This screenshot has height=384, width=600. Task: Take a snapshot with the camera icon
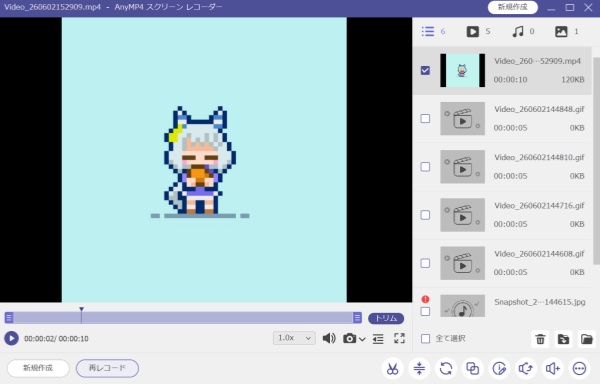pos(349,338)
